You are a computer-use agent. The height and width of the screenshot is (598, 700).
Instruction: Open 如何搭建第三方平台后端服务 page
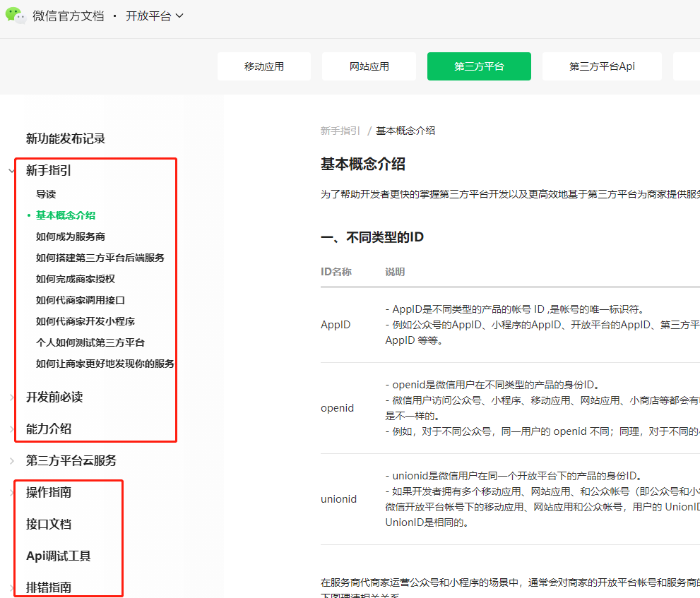100,258
